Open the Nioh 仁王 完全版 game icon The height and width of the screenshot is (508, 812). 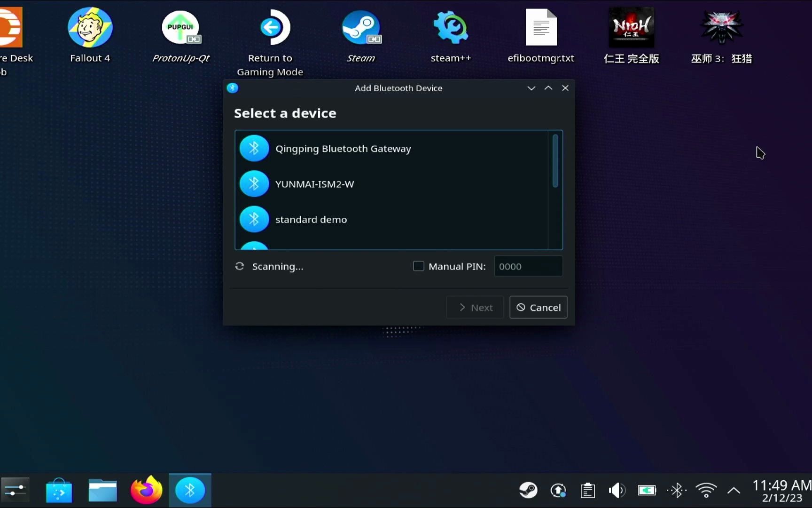pos(632,35)
